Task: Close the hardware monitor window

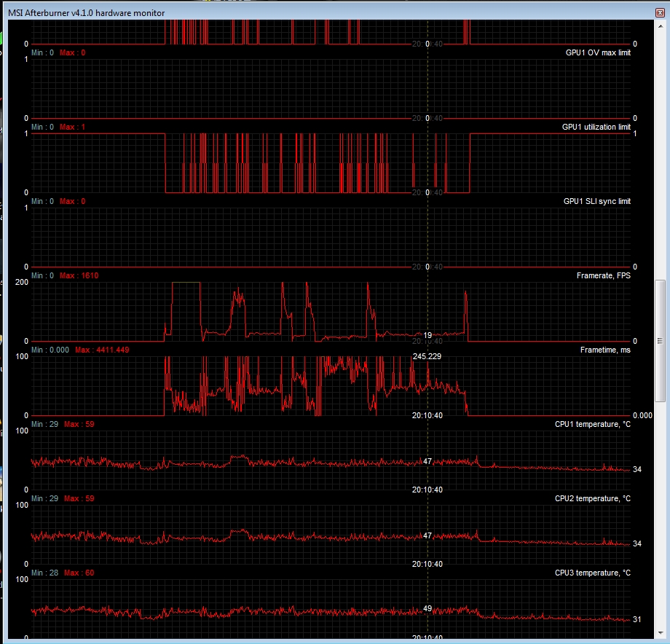Action: 661,13
